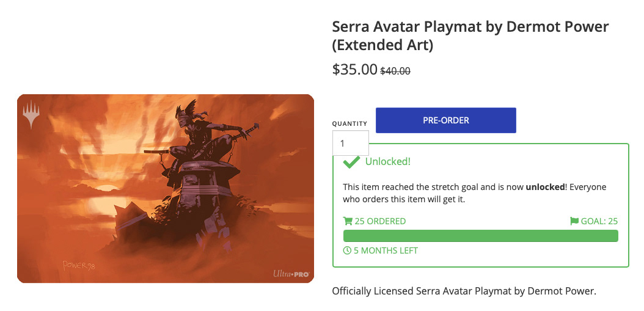This screenshot has width=644, height=311.
Task: Click the $35.00 sale price
Action: (x=354, y=70)
